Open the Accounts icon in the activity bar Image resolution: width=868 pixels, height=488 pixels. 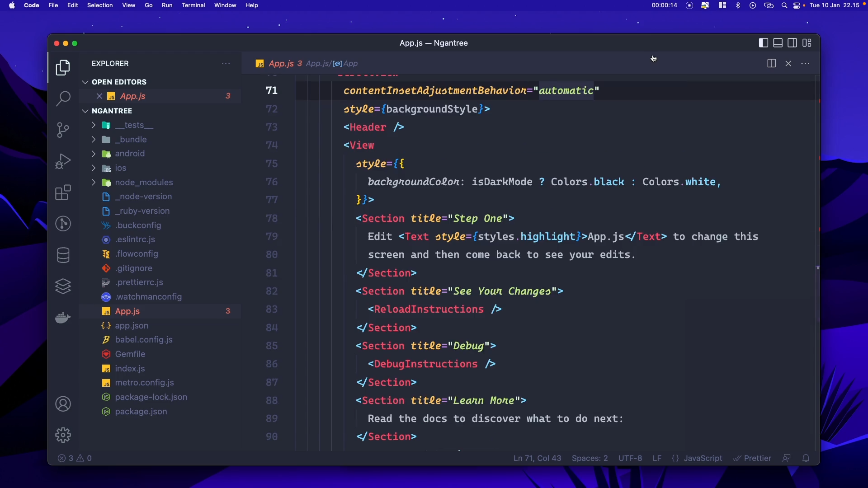tap(63, 404)
